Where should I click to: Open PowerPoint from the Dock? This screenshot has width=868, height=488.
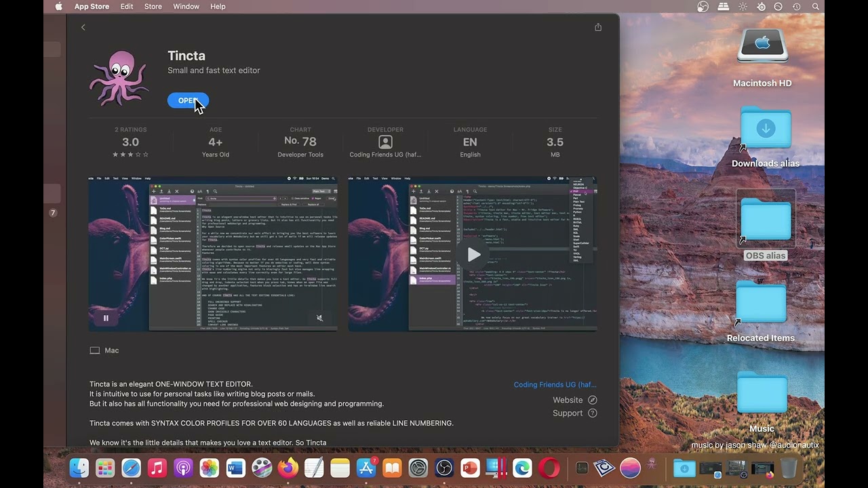tap(470, 468)
